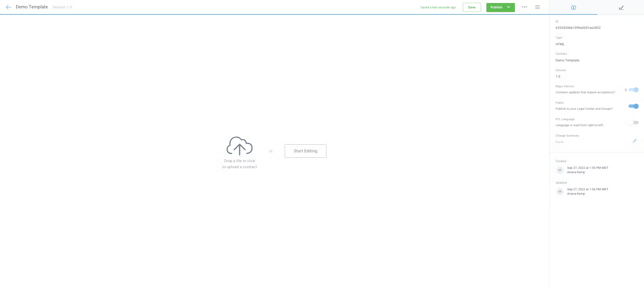Click the template ID value
Image resolution: width=644 pixels, height=289 pixels.
[x=578, y=28]
